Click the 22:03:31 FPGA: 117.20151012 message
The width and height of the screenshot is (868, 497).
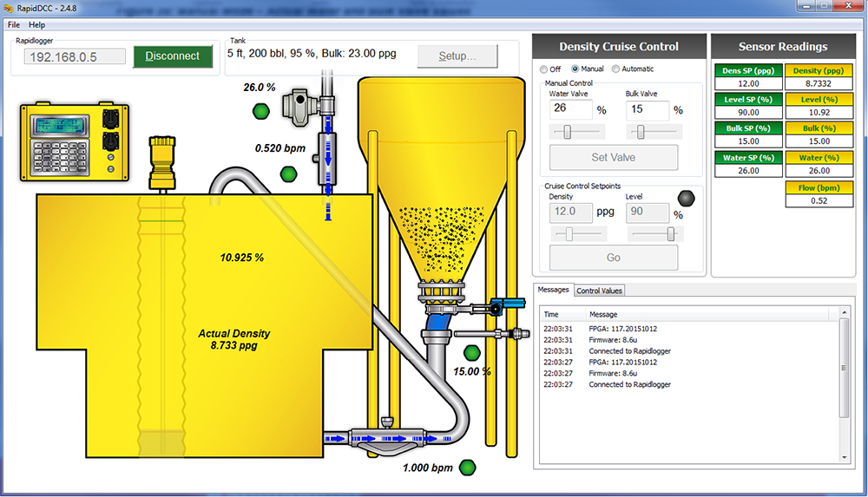pyautogui.click(x=600, y=329)
